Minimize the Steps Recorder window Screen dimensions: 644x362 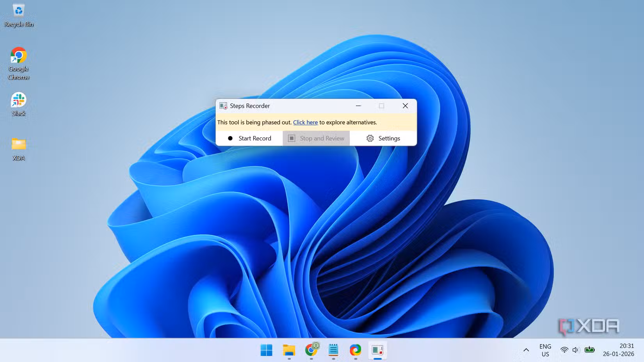pos(358,106)
